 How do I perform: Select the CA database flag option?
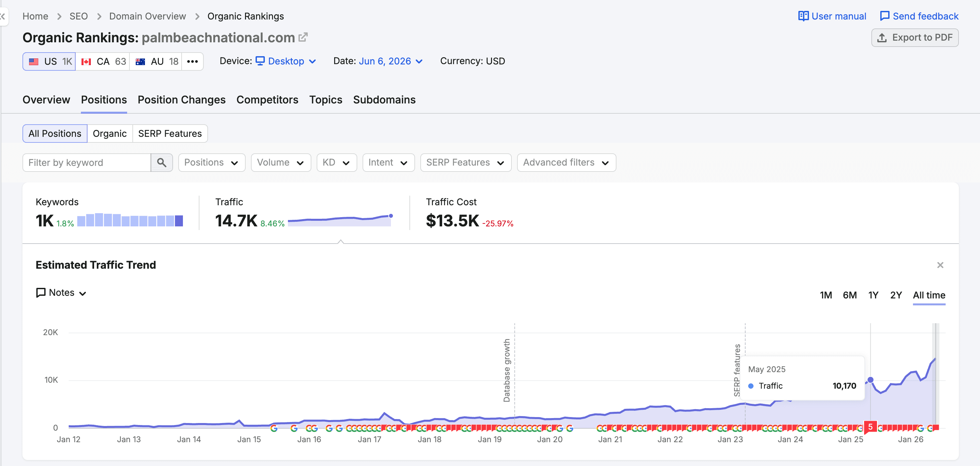103,61
